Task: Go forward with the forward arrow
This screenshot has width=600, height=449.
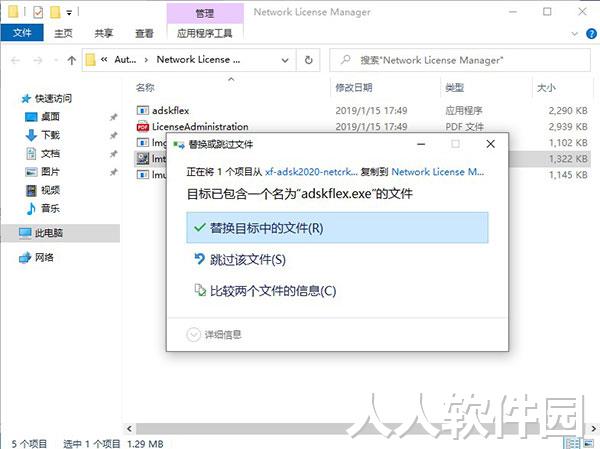Action: point(38,60)
